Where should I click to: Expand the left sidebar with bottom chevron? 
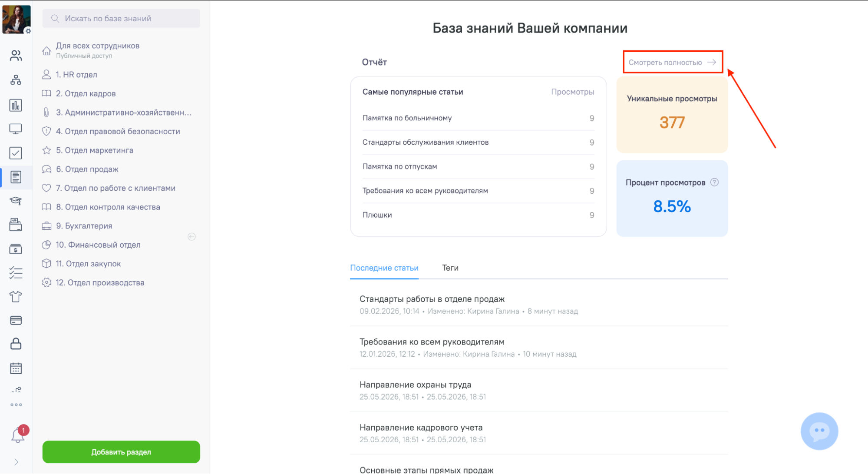pyautogui.click(x=16, y=462)
